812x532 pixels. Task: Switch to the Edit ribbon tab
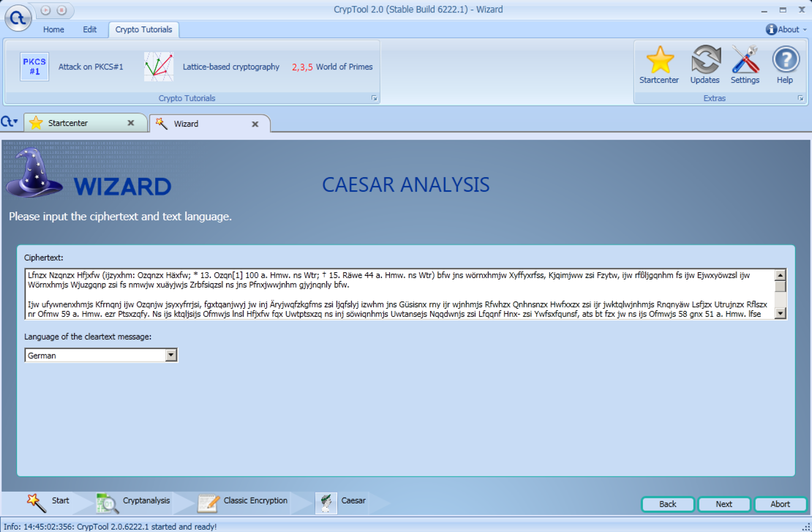pos(89,29)
